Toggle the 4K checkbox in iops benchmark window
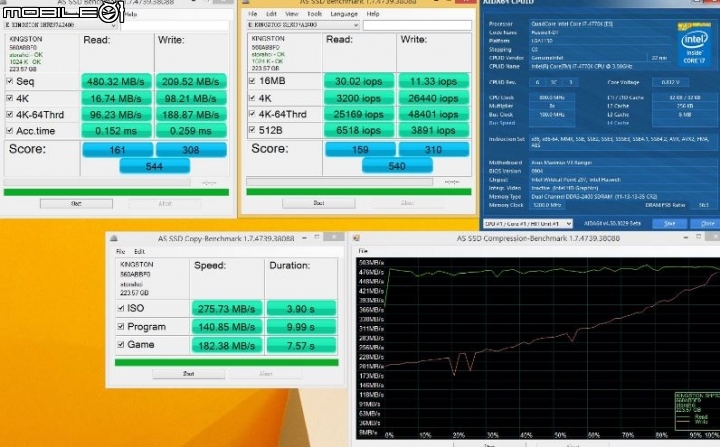 tap(252, 98)
